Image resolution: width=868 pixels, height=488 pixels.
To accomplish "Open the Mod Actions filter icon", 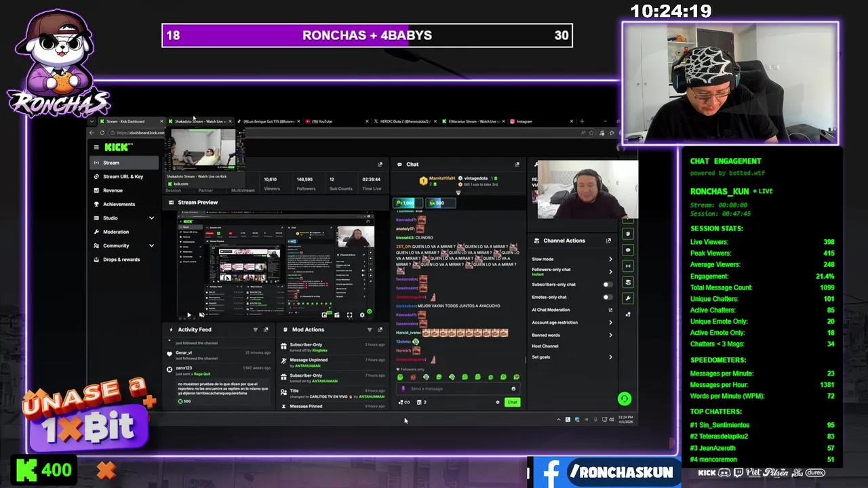I will [x=370, y=329].
